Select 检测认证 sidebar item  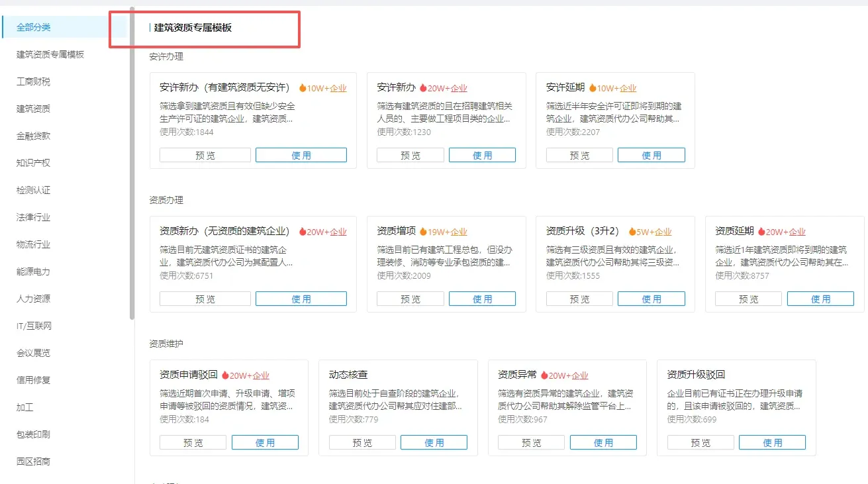coord(33,190)
